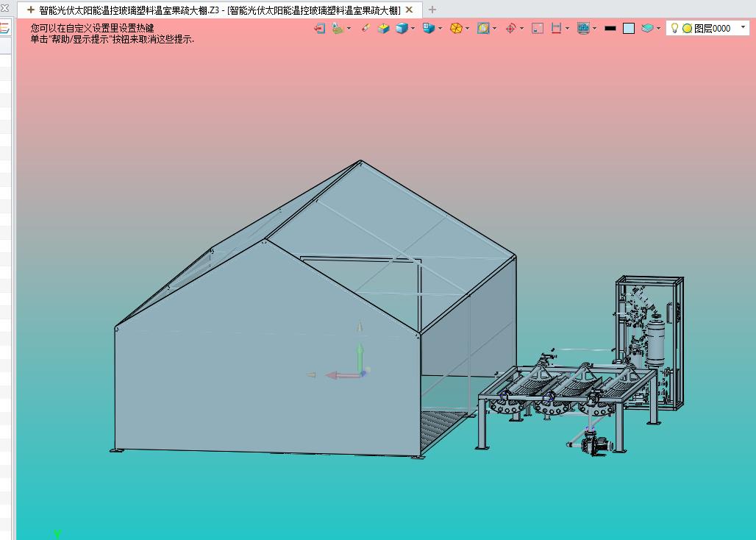Viewport: 756px width, 540px height.
Task: Click the framed section view icon
Action: (483, 29)
